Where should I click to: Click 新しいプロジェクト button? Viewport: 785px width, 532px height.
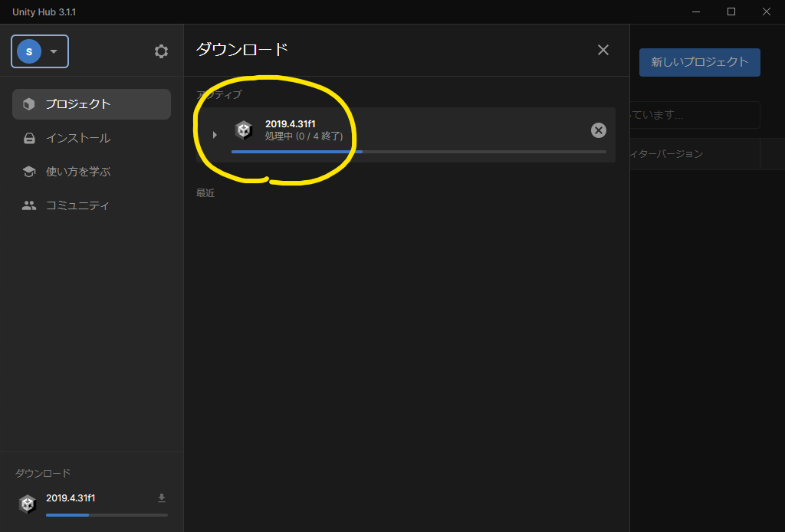point(699,62)
